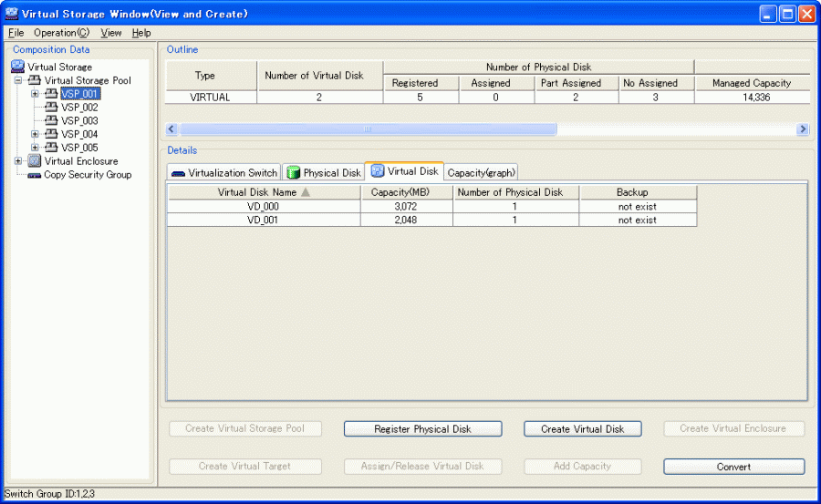The image size is (821, 504).
Task: Sort by Virtual Disk Name column header
Action: pyautogui.click(x=257, y=192)
